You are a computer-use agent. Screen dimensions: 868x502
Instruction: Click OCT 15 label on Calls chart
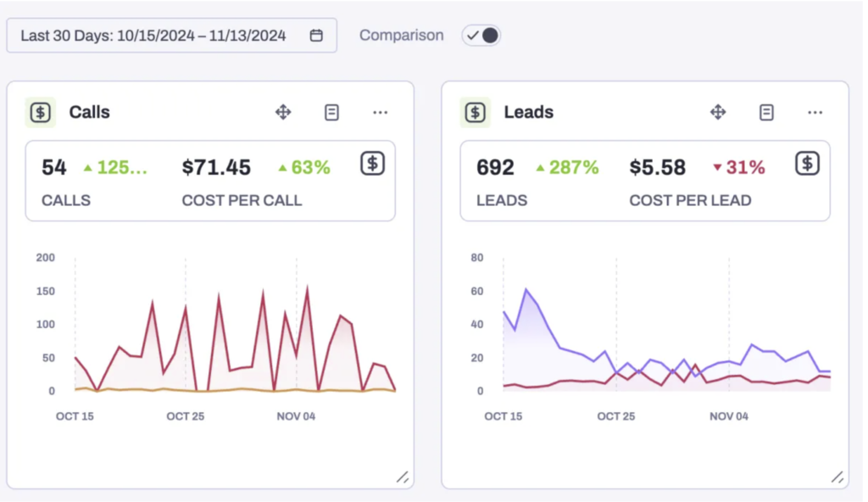click(x=75, y=416)
